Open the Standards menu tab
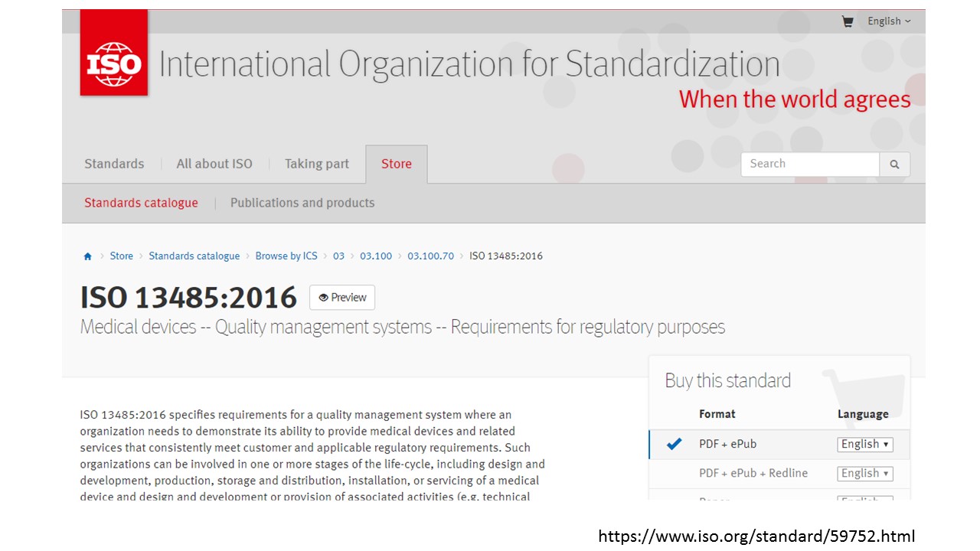Image resolution: width=980 pixels, height=551 pixels. (114, 164)
